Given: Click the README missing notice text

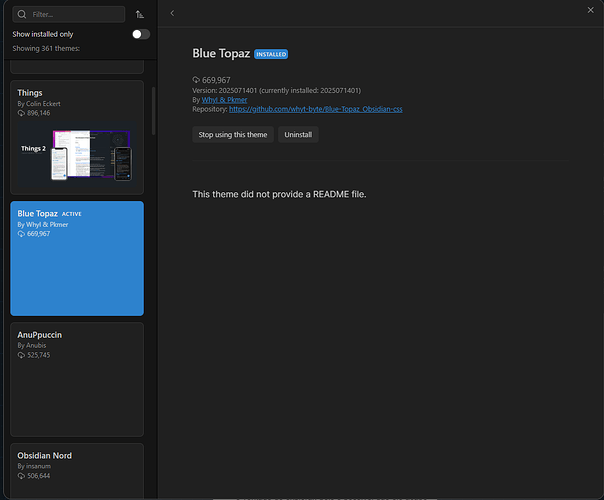Looking at the screenshot, I should tap(279, 194).
